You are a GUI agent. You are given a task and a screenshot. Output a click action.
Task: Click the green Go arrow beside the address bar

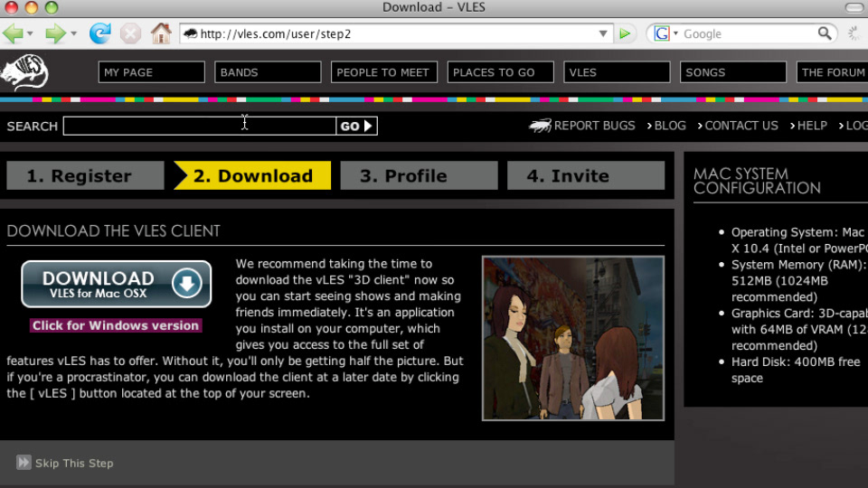625,33
